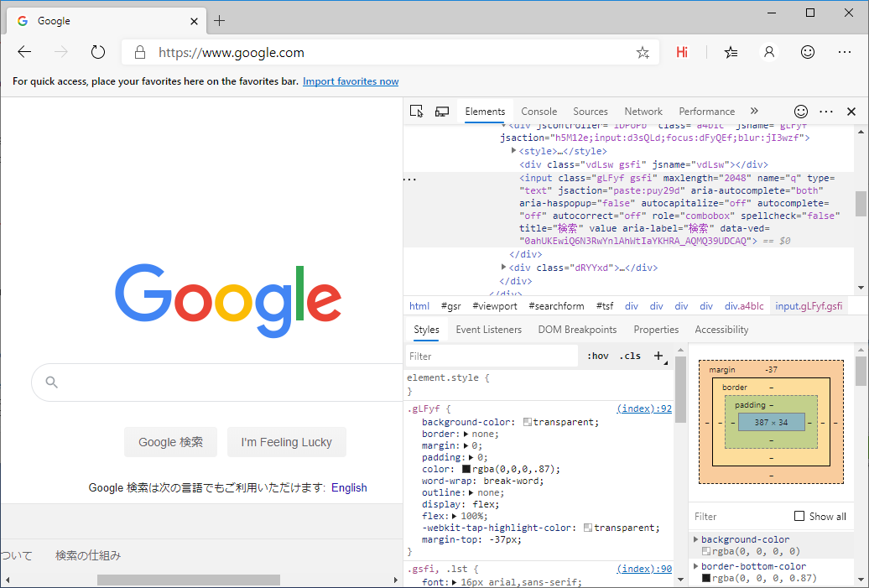Viewport: 869px width, 588px height.
Task: Switch to the Console tab
Action: tap(539, 112)
